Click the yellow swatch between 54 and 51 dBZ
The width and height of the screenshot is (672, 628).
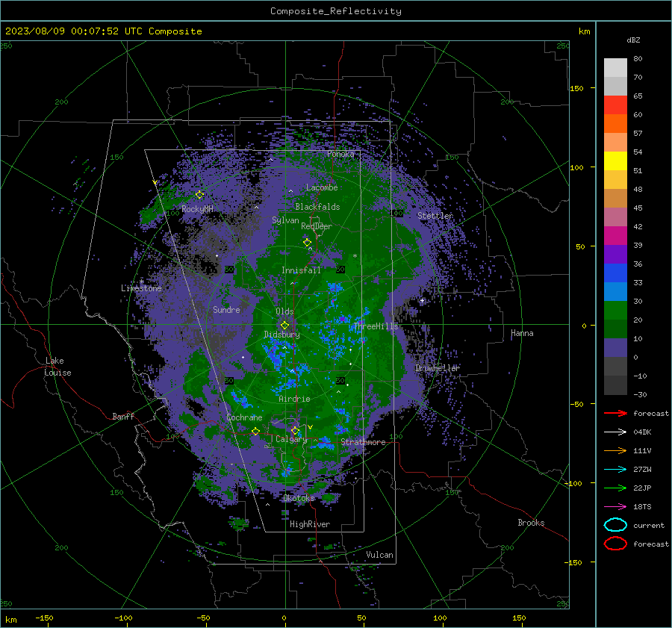pyautogui.click(x=615, y=161)
